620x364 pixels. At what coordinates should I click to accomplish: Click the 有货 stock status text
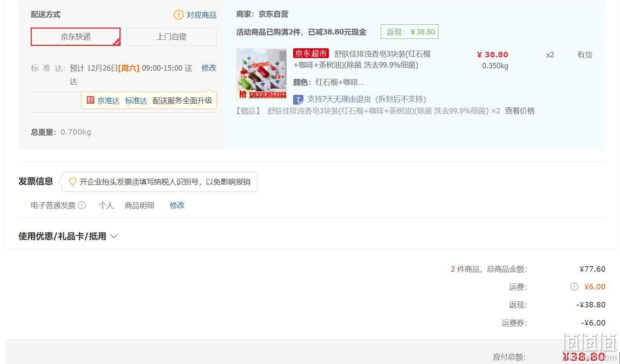click(x=585, y=55)
